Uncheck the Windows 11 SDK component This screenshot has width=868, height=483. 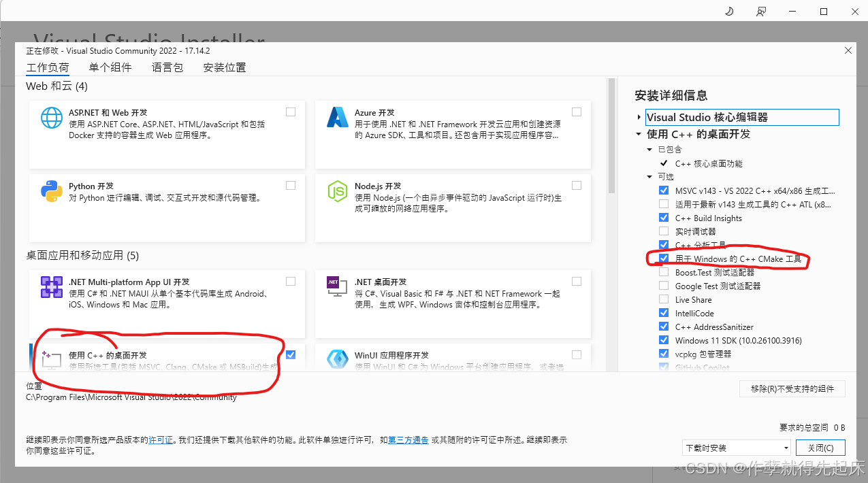click(x=664, y=340)
